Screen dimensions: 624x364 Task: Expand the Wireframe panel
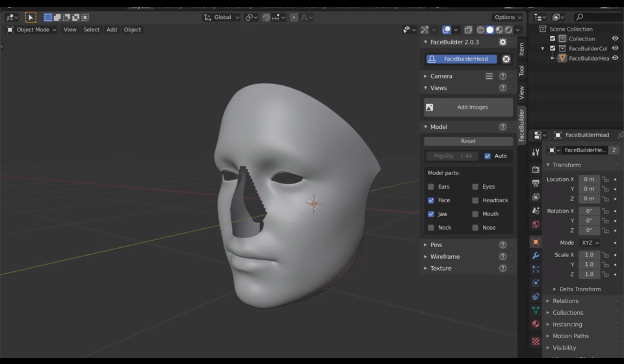(425, 257)
